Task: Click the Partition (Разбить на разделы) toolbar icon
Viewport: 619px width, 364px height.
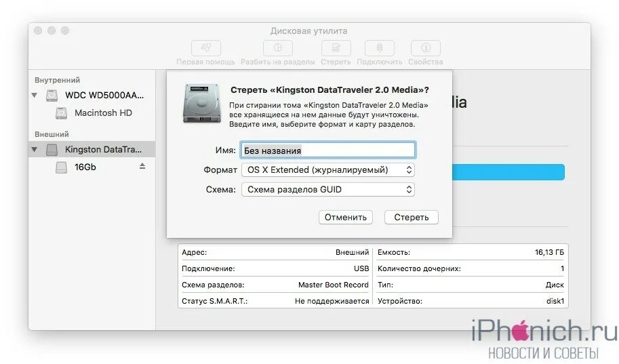Action: click(278, 48)
